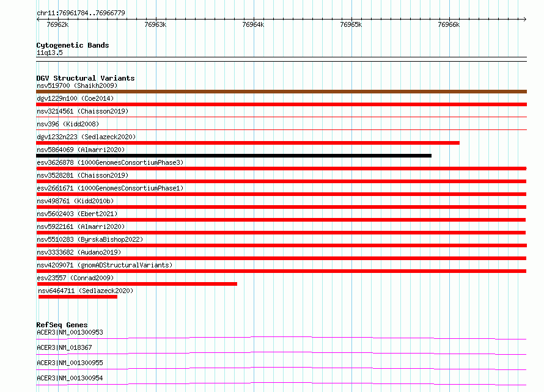The width and height of the screenshot is (544, 392).
Task: Select the black nsv5864069 variant bar
Action: pos(234,156)
